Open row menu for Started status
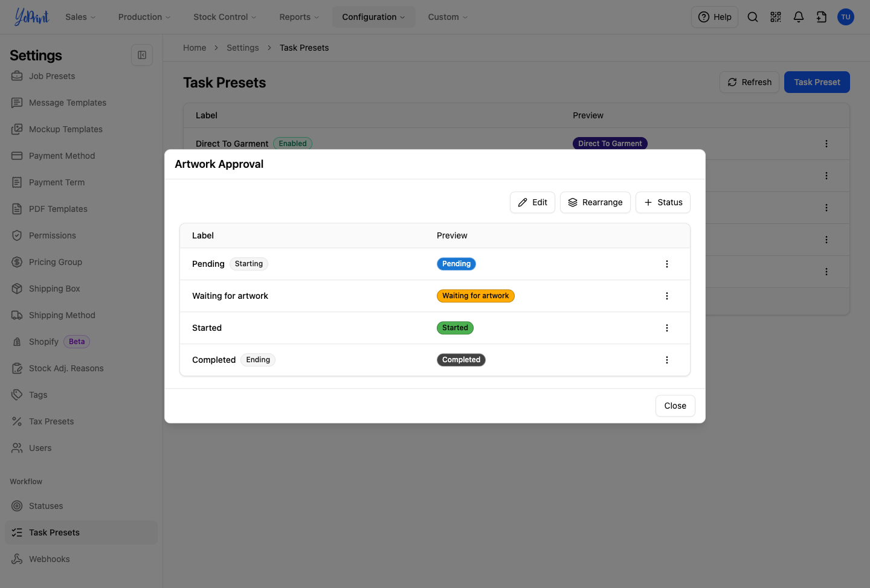870x588 pixels. 666,328
